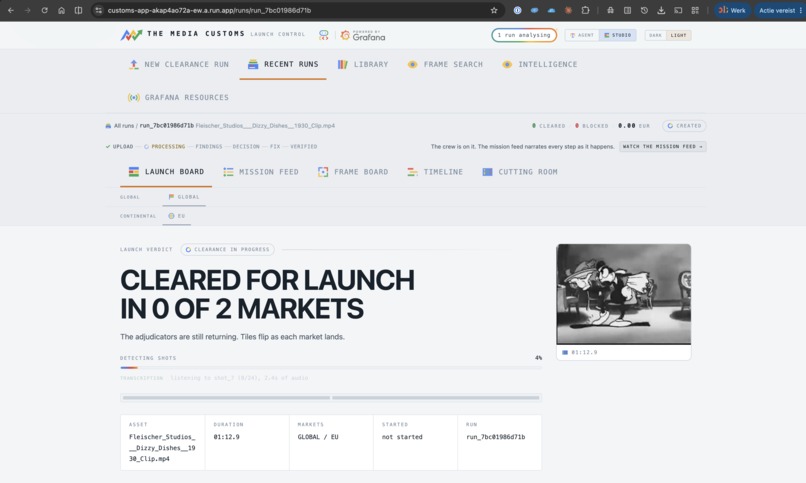Screen dimensions: 806x483
Task: Open the Recent Runs tab
Action: coord(283,64)
